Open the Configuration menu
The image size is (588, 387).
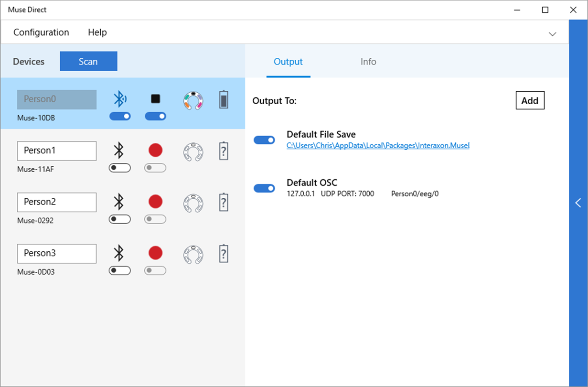pyautogui.click(x=41, y=32)
